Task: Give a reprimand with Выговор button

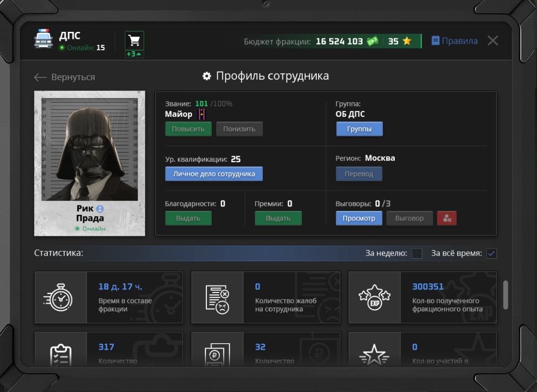Action: 410,218
